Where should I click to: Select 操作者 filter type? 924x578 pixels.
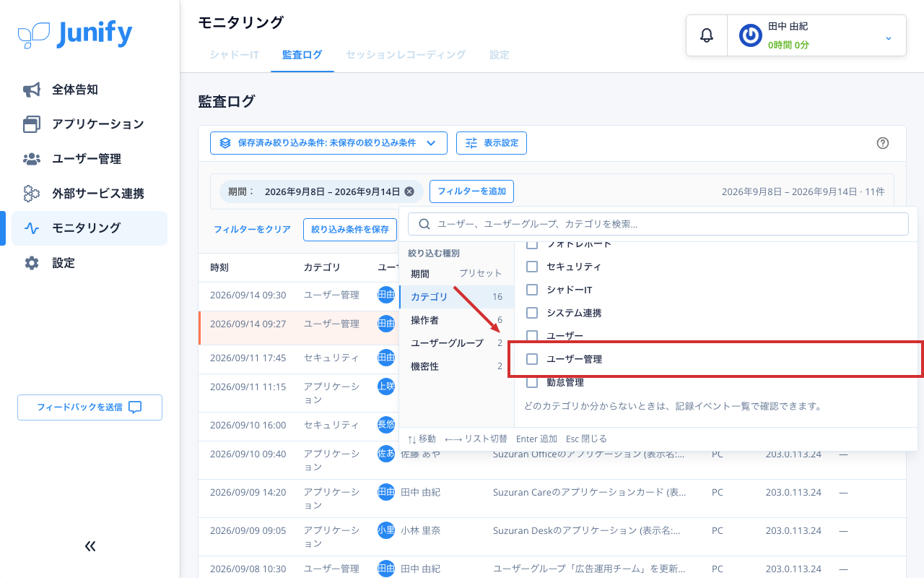457,320
